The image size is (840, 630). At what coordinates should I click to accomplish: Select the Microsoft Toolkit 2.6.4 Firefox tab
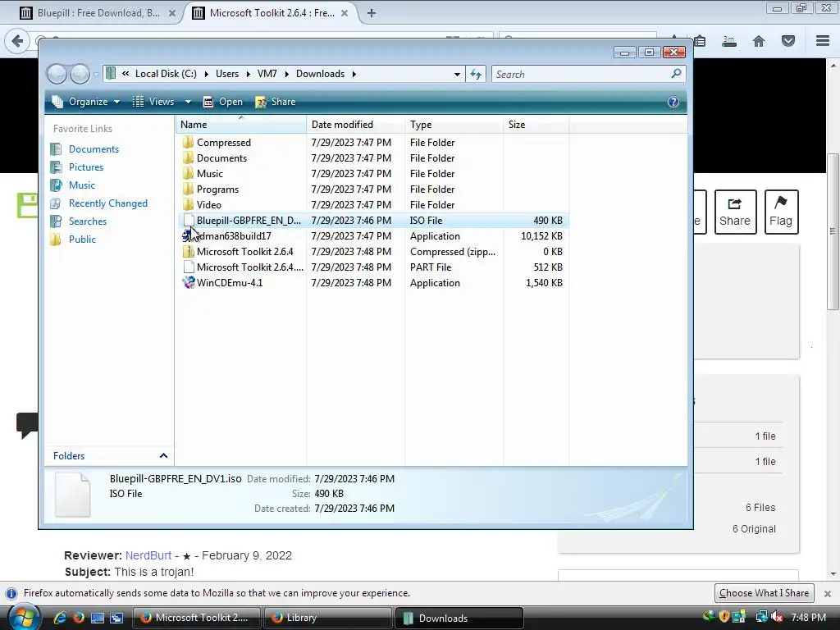point(272,13)
